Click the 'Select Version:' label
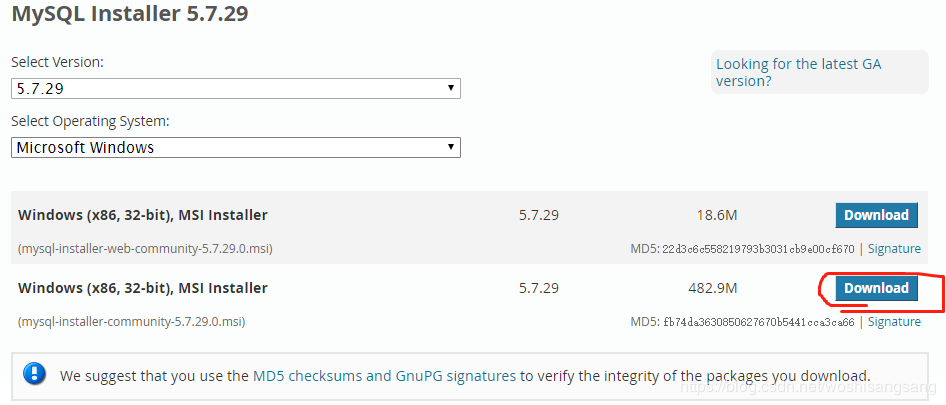Image resolution: width=946 pixels, height=405 pixels. click(x=57, y=62)
